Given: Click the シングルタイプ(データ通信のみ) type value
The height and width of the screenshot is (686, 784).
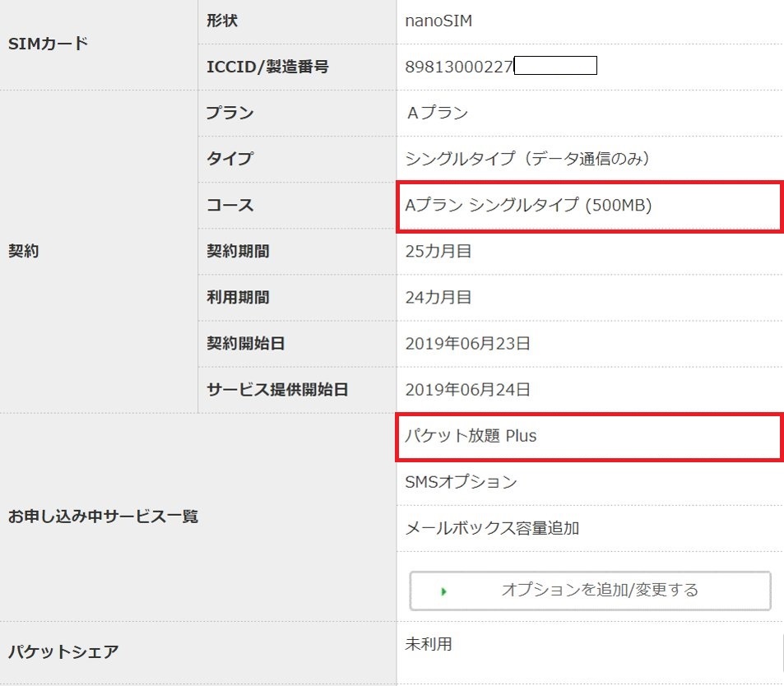Looking at the screenshot, I should 527,159.
